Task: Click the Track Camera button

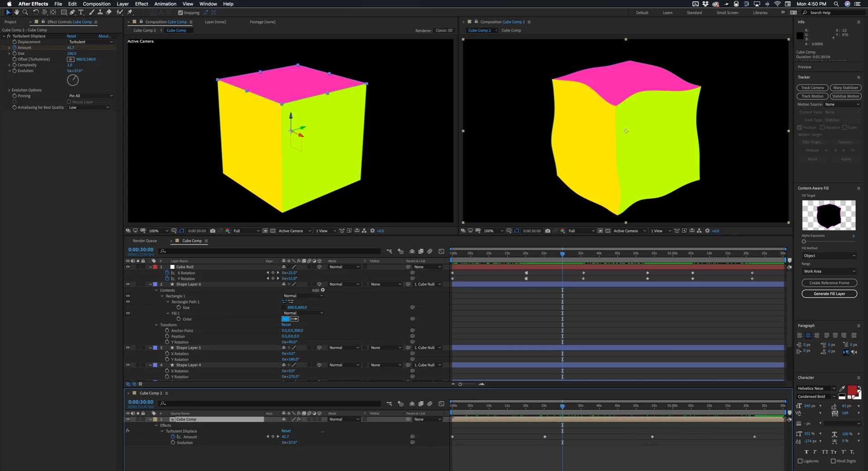Action: click(x=812, y=88)
